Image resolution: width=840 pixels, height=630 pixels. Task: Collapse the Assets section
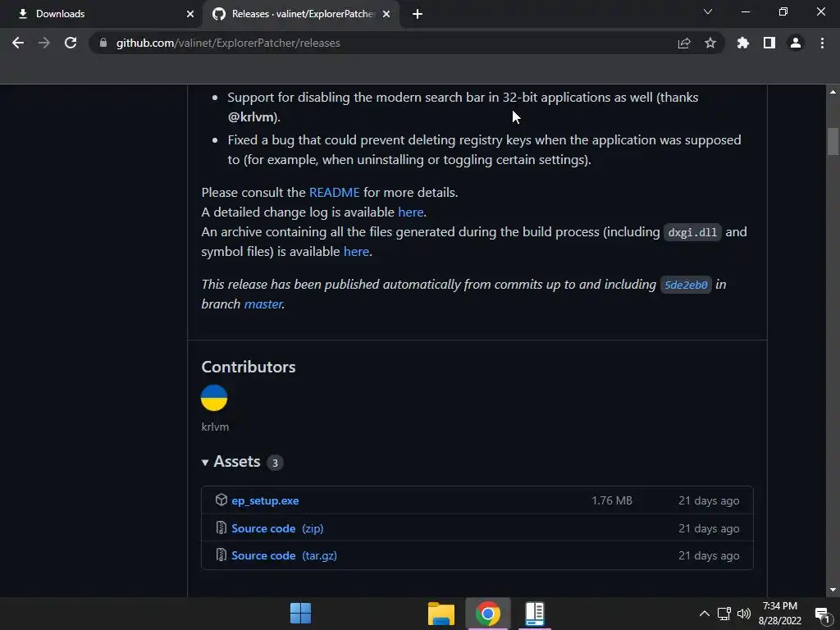[x=231, y=462]
